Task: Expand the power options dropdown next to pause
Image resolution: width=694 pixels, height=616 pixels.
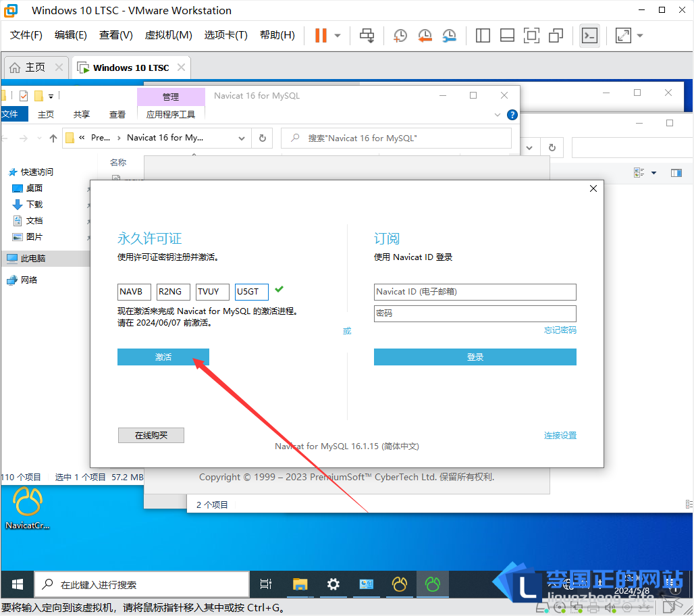Action: pyautogui.click(x=338, y=35)
